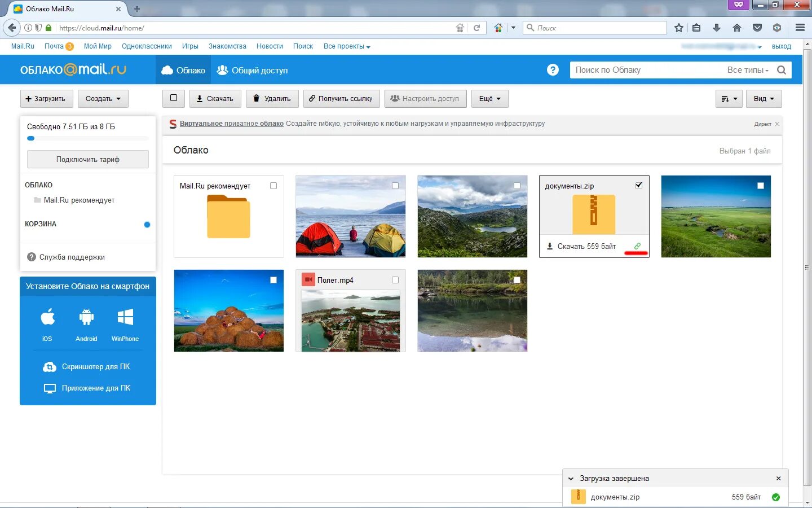Close the Загрузка завершена panel
812x508 pixels.
(x=778, y=479)
